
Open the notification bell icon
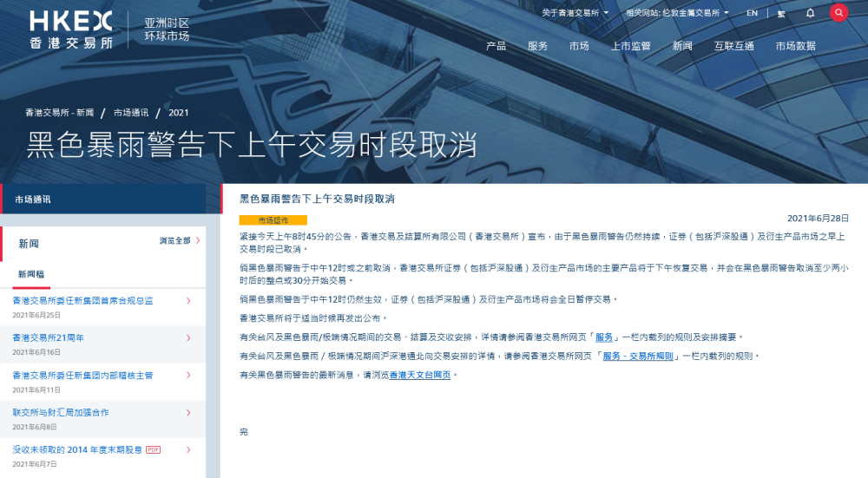tap(810, 13)
